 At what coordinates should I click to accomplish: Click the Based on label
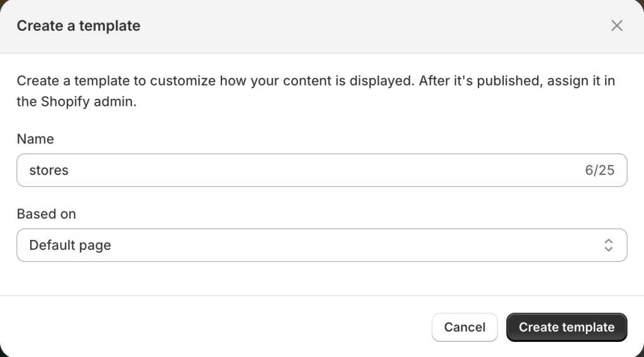[x=46, y=214]
